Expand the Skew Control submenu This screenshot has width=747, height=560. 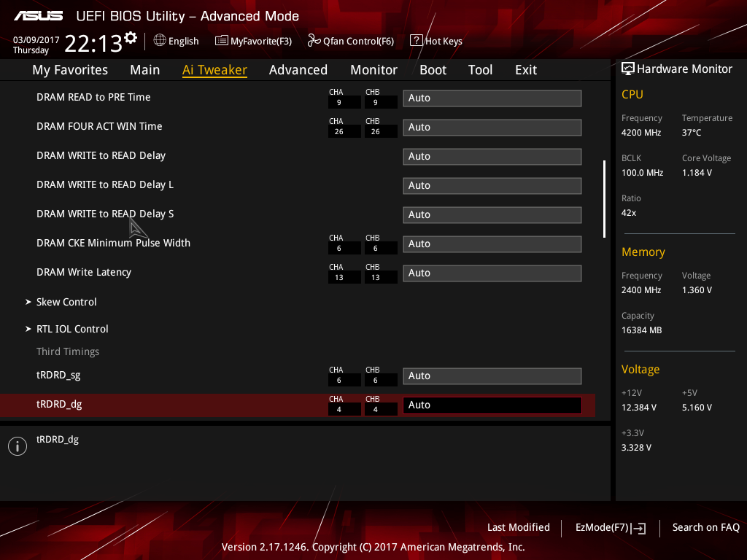pyautogui.click(x=66, y=302)
